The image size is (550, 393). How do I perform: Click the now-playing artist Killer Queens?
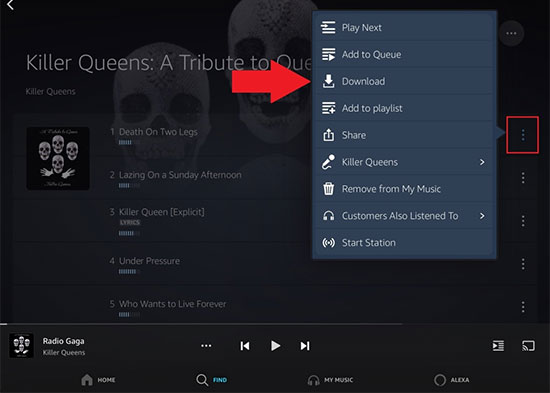[x=64, y=353]
